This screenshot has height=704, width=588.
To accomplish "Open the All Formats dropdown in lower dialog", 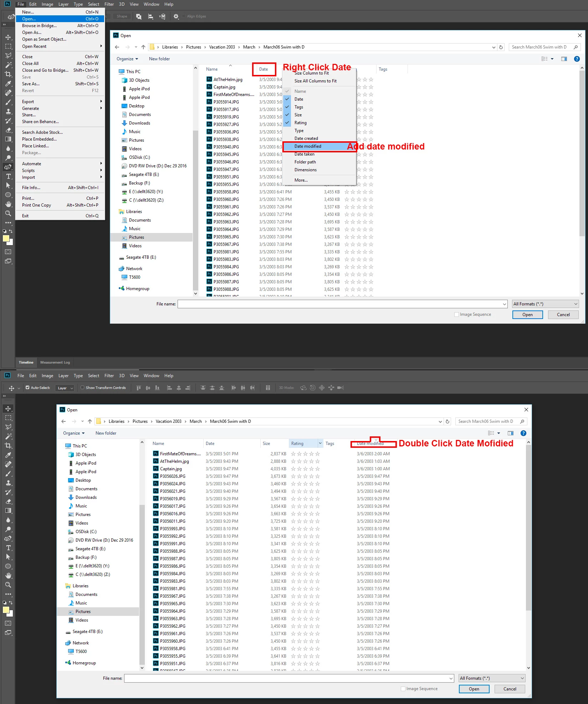I will tap(492, 678).
